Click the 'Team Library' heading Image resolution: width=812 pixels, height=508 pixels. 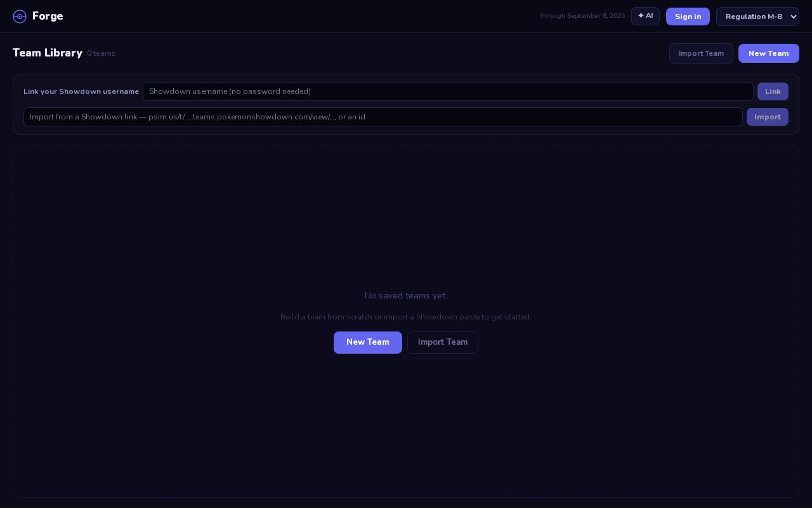(x=48, y=53)
